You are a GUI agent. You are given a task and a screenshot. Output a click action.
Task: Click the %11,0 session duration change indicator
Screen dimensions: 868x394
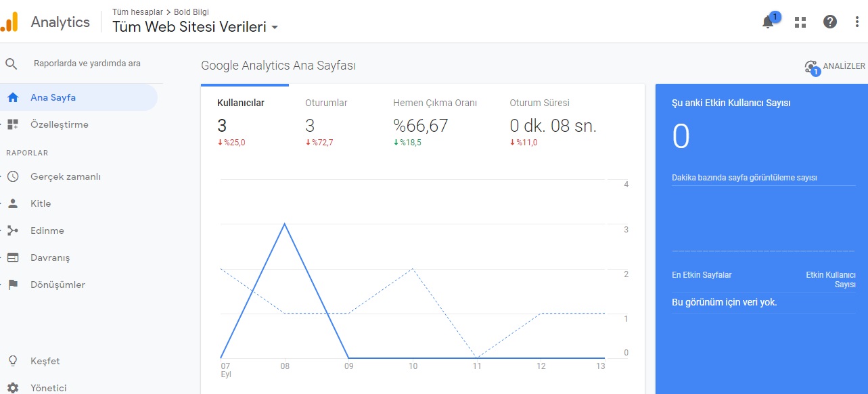524,143
